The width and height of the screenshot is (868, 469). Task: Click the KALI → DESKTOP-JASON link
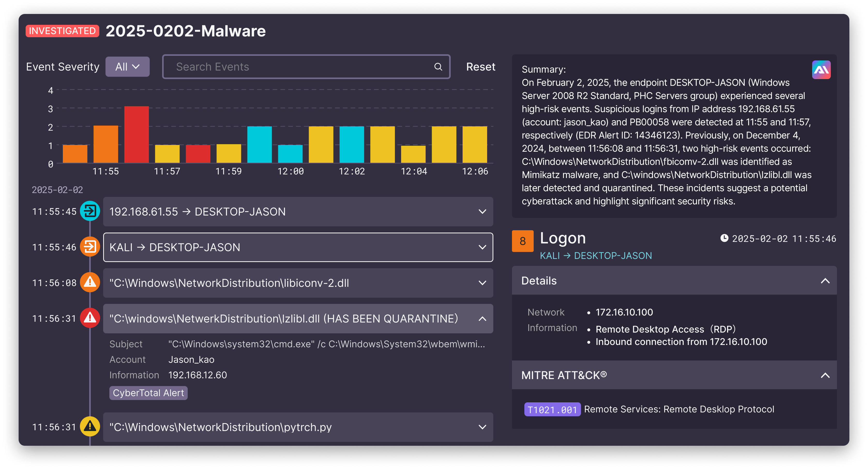595,256
